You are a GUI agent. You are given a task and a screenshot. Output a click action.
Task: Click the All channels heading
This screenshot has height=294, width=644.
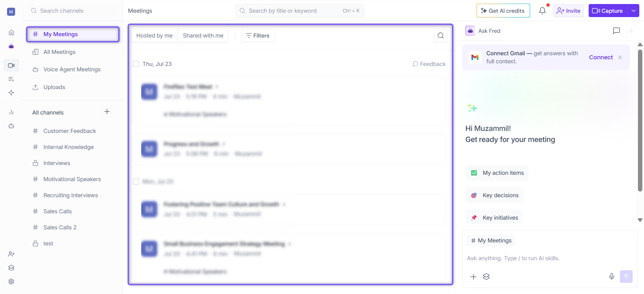point(48,113)
